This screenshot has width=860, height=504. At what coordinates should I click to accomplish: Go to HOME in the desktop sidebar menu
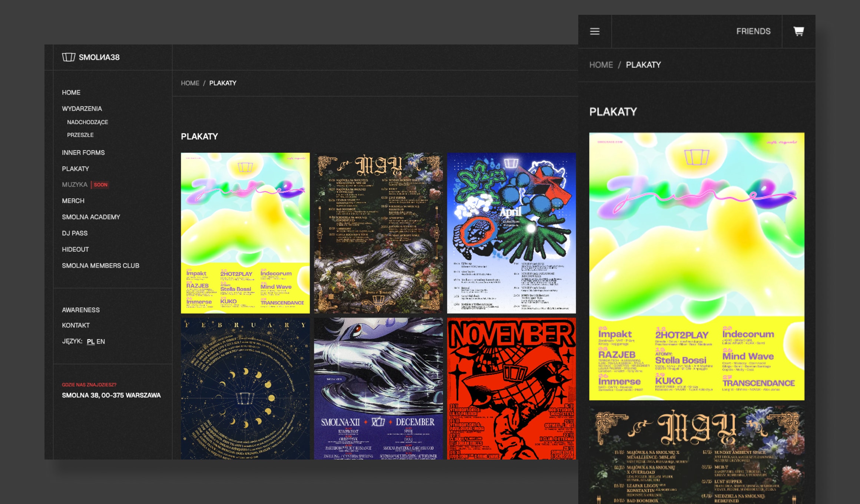[71, 93]
